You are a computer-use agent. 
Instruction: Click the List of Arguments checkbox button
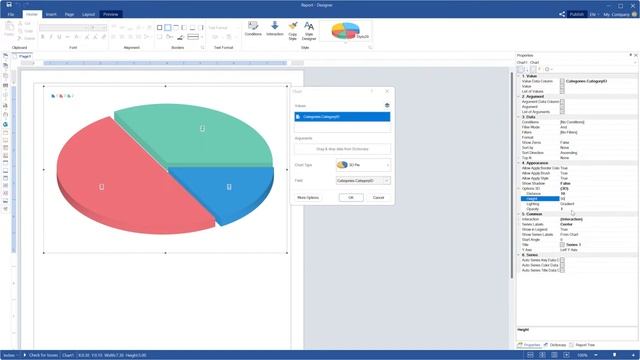click(562, 112)
